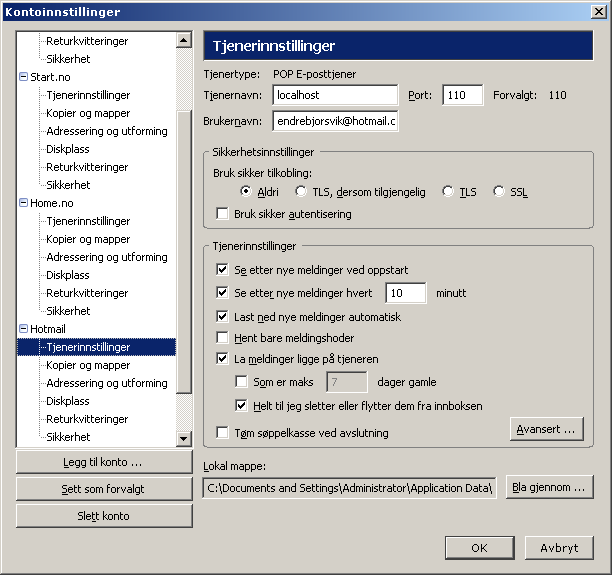Image resolution: width=612 pixels, height=575 pixels.
Task: Select Sikkerhet under Start.no
Action: pyautogui.click(x=68, y=185)
